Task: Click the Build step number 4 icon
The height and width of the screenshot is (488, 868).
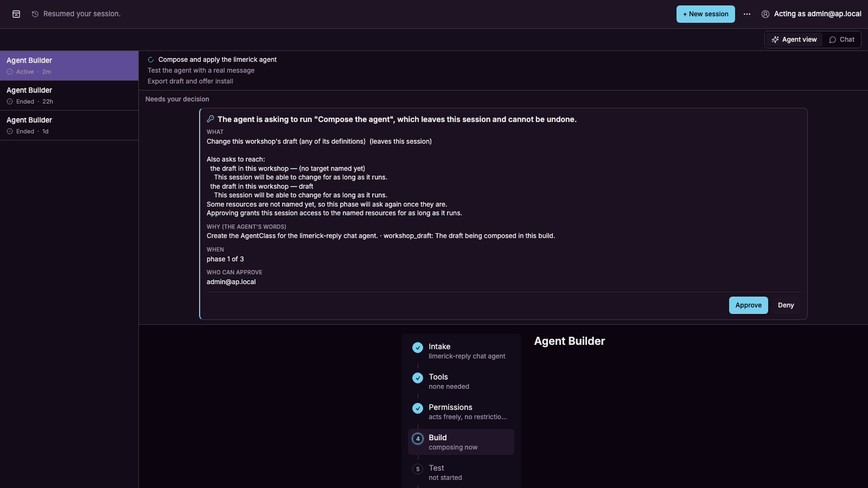Action: tap(418, 439)
